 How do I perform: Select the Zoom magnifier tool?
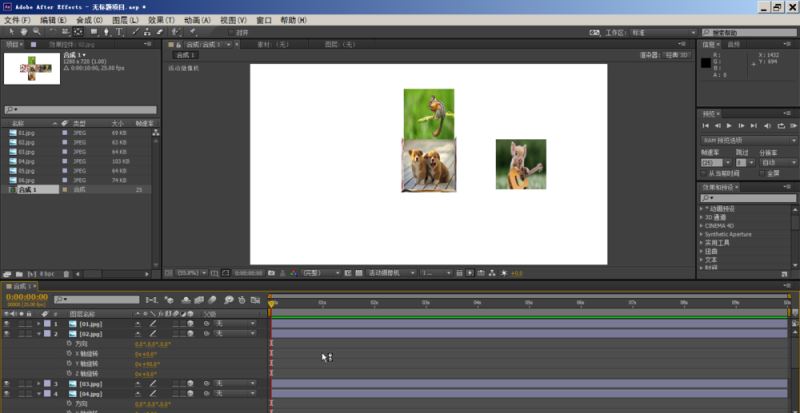[36, 32]
